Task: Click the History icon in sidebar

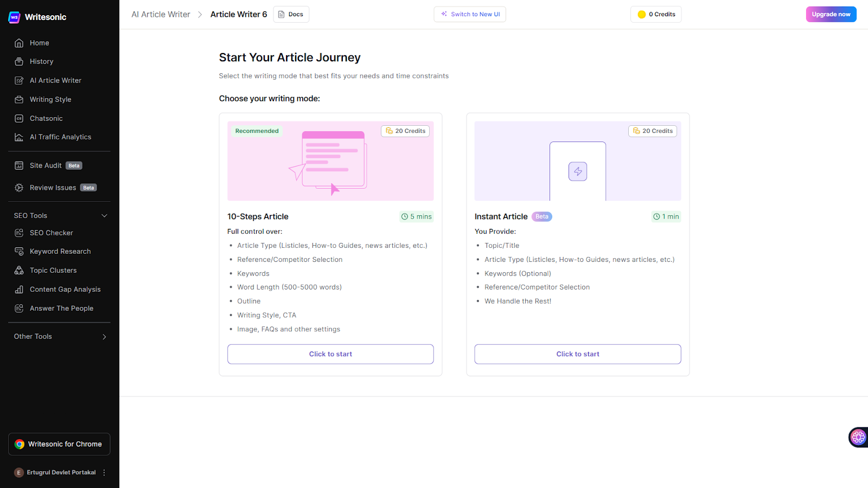Action: 19,62
